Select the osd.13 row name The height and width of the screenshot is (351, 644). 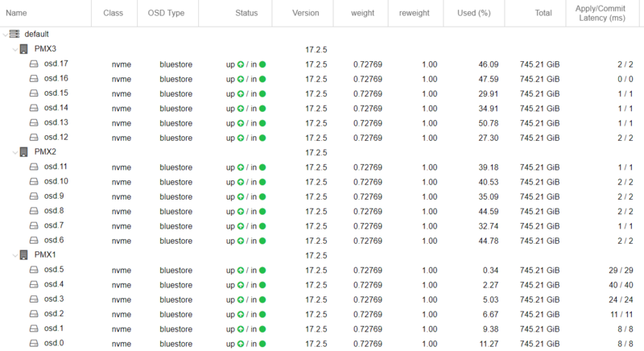point(56,122)
